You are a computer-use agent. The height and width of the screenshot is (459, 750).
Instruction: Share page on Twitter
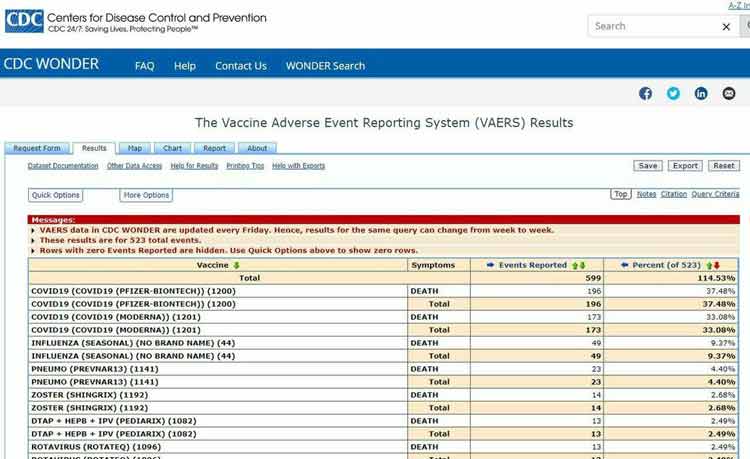point(673,93)
